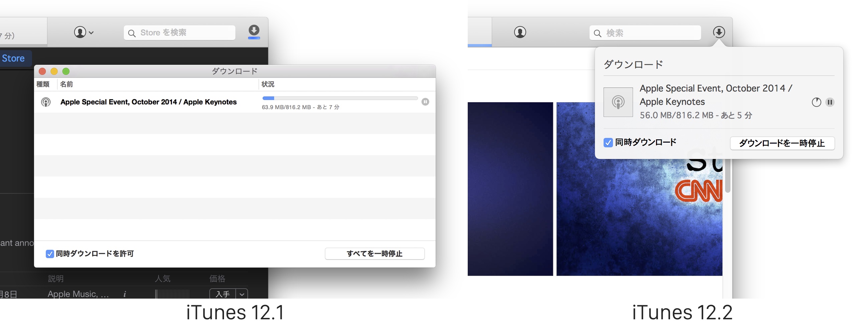Click the 説明 column header
Image resolution: width=868 pixels, height=334 pixels.
coord(56,279)
